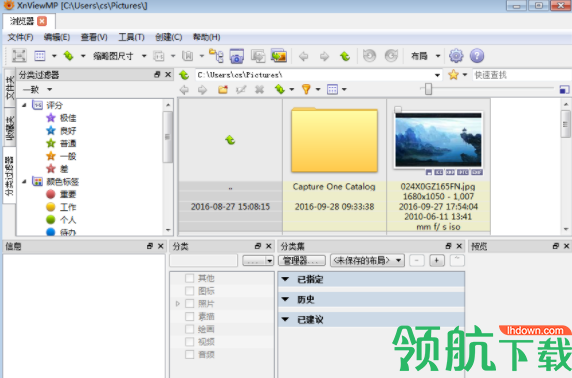Expand the 照片 category node
Viewport: 572px width, 378px height.
tap(178, 304)
